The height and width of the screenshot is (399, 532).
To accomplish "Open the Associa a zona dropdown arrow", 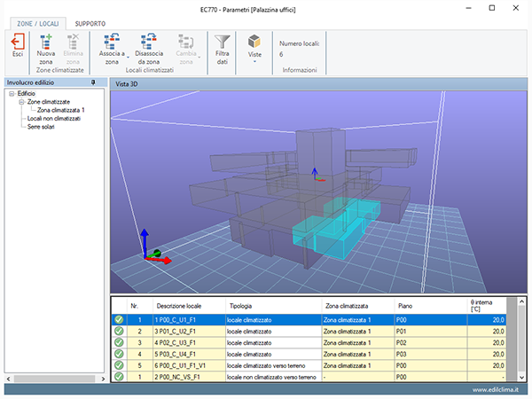I will click(x=128, y=58).
